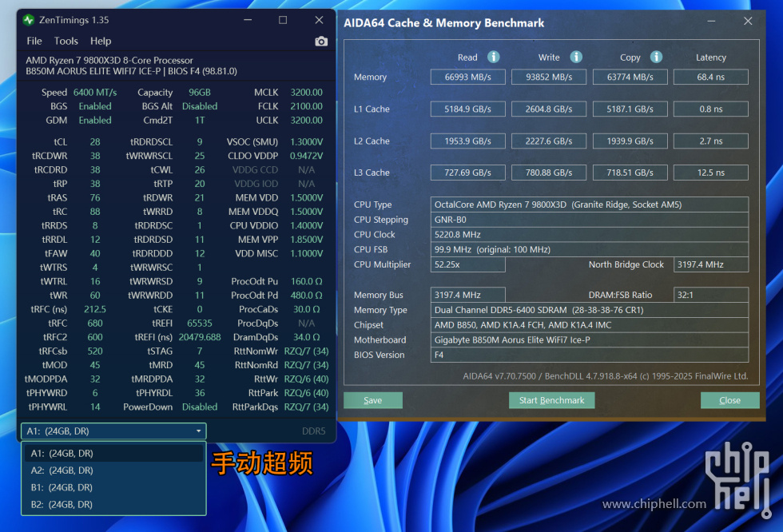The width and height of the screenshot is (783, 532).
Task: Select B1: (24GB, DR) module
Action: pos(113,487)
